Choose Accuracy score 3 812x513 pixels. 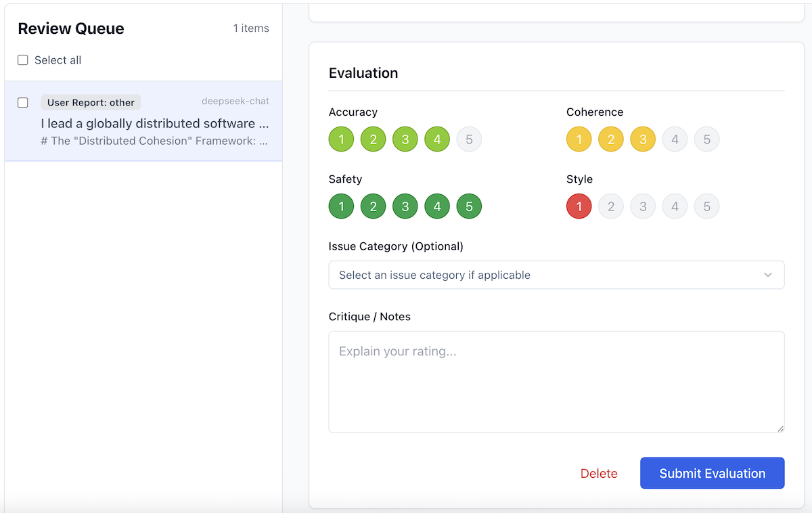pyautogui.click(x=405, y=139)
